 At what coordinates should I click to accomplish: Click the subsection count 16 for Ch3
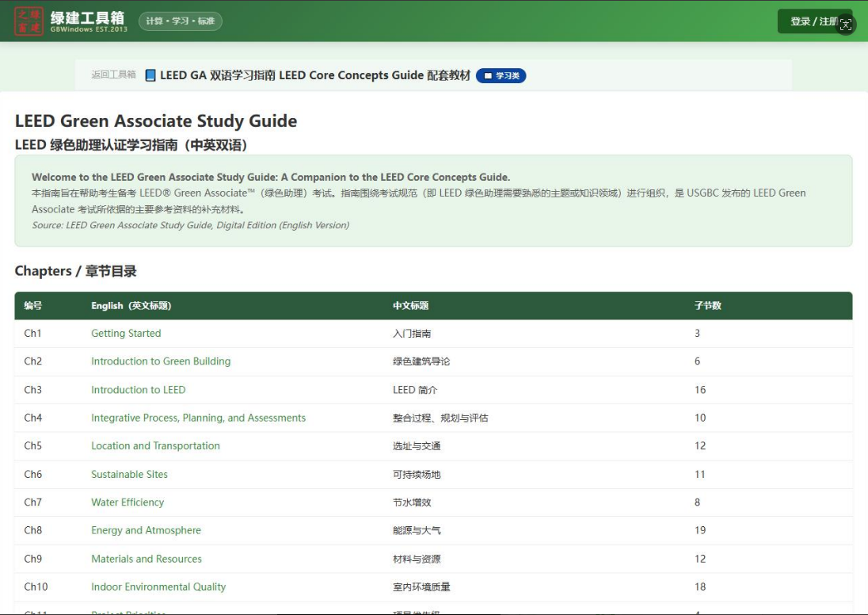click(700, 390)
